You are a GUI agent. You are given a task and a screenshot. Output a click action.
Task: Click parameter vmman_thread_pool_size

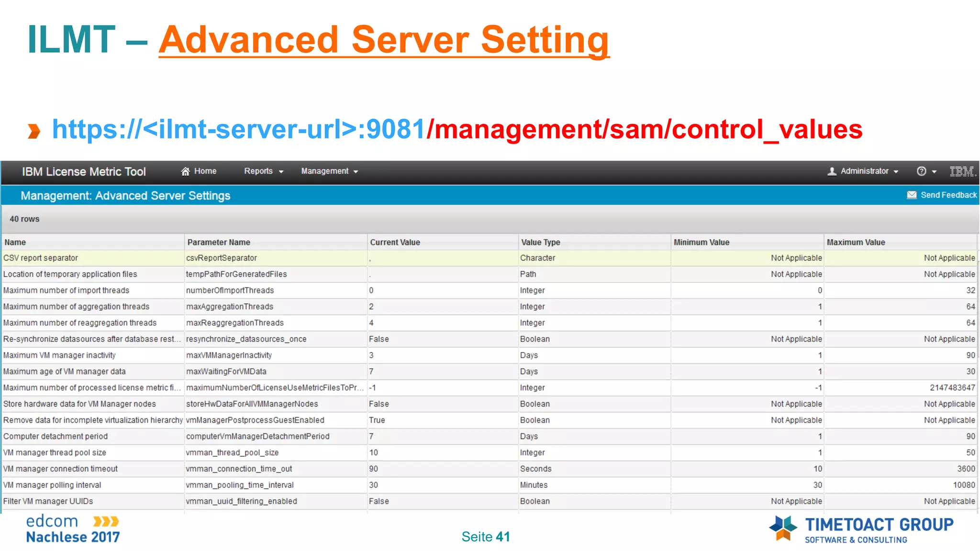(x=233, y=453)
